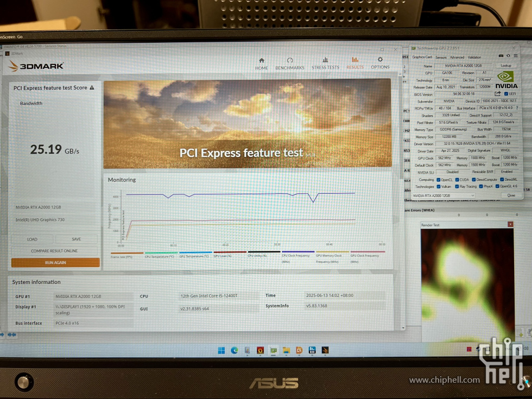Switch to the Graphics Card tab
Image resolution: width=532 pixels, height=399 pixels.
click(x=422, y=57)
